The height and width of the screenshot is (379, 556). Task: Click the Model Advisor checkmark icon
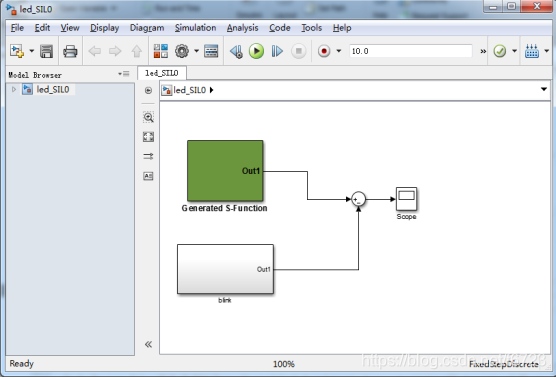point(500,51)
